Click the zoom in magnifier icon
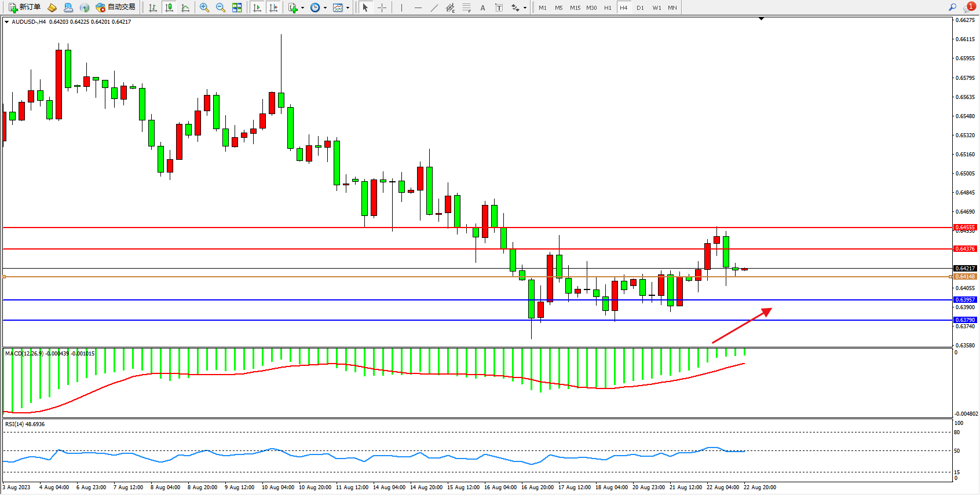 [x=204, y=8]
